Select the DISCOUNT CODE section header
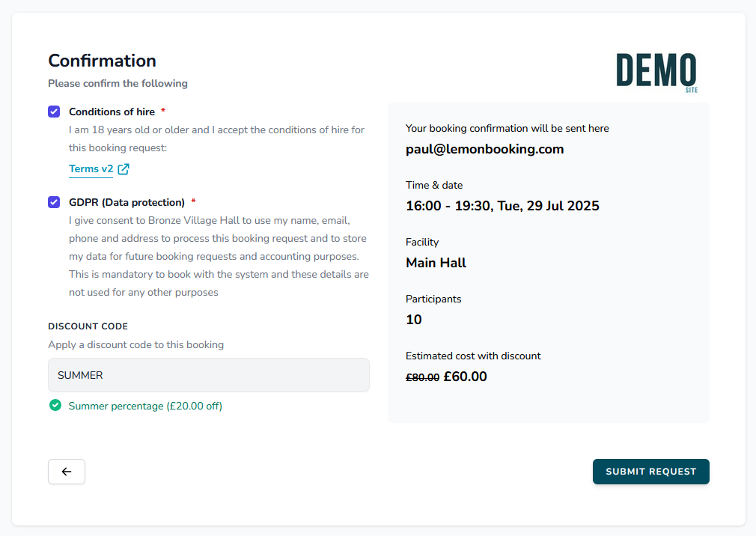Viewport: 756px width, 536px height. pos(88,326)
